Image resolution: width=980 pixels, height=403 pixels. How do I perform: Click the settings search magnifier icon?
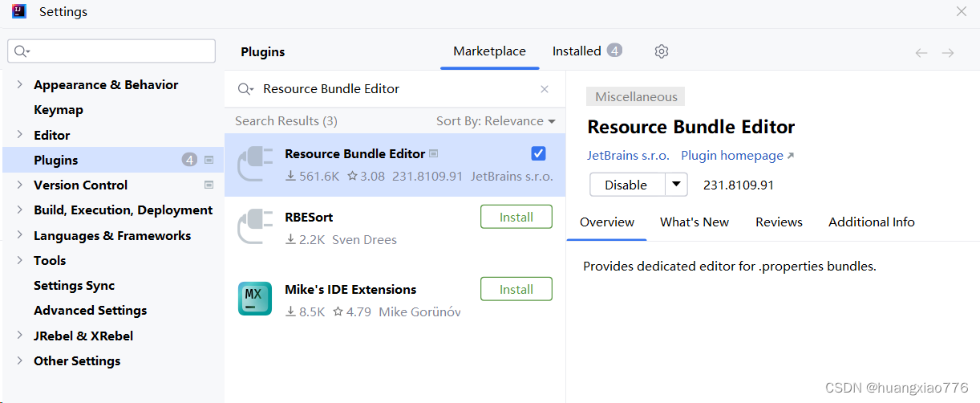tap(22, 51)
